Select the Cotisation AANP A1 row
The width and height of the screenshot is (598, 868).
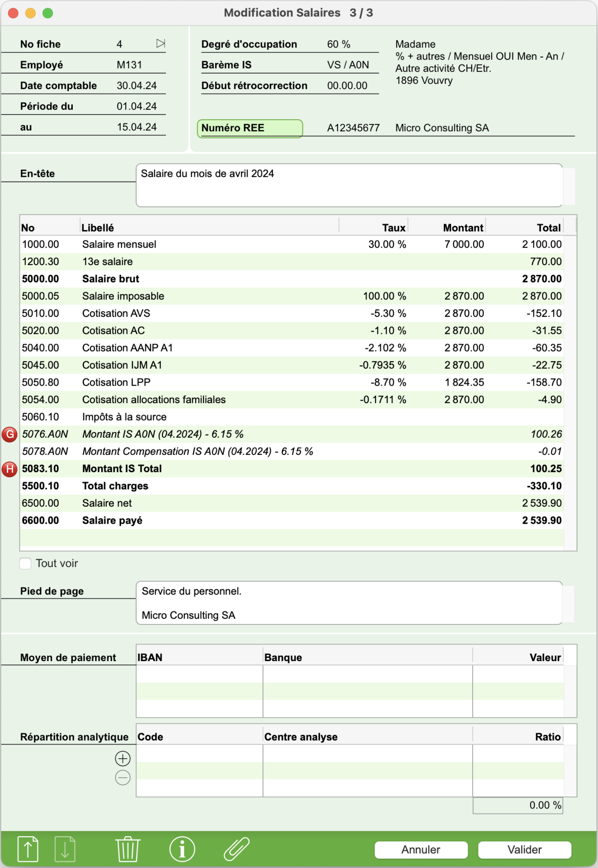click(x=292, y=348)
